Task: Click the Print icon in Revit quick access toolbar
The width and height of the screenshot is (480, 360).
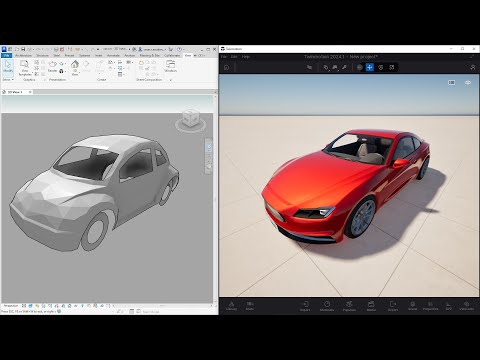Action: click(x=56, y=49)
